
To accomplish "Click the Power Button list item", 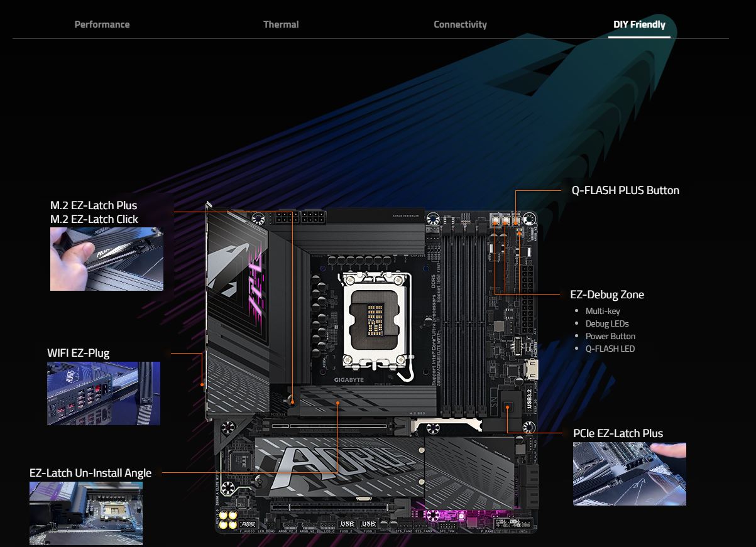I will point(610,336).
